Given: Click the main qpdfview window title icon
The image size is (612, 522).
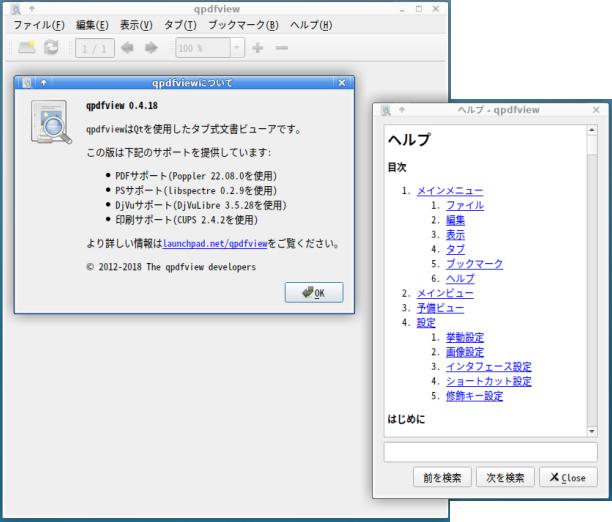Looking at the screenshot, I should click(x=16, y=9).
